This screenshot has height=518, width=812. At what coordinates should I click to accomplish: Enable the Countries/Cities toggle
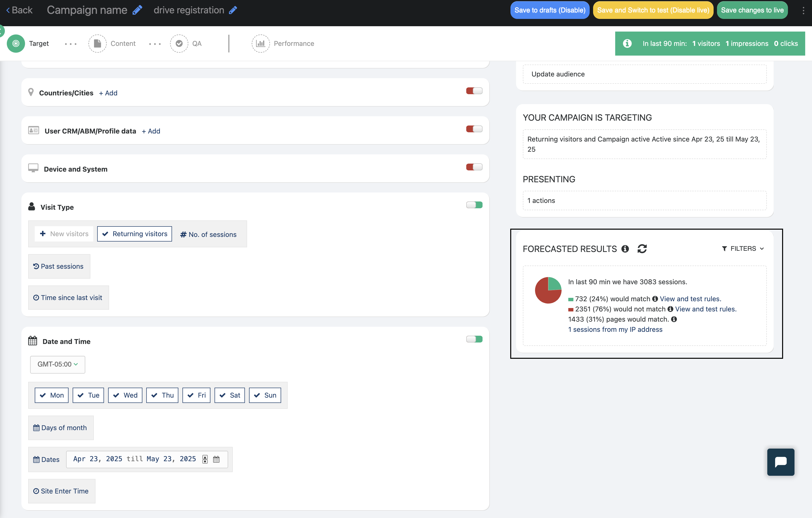click(x=474, y=91)
